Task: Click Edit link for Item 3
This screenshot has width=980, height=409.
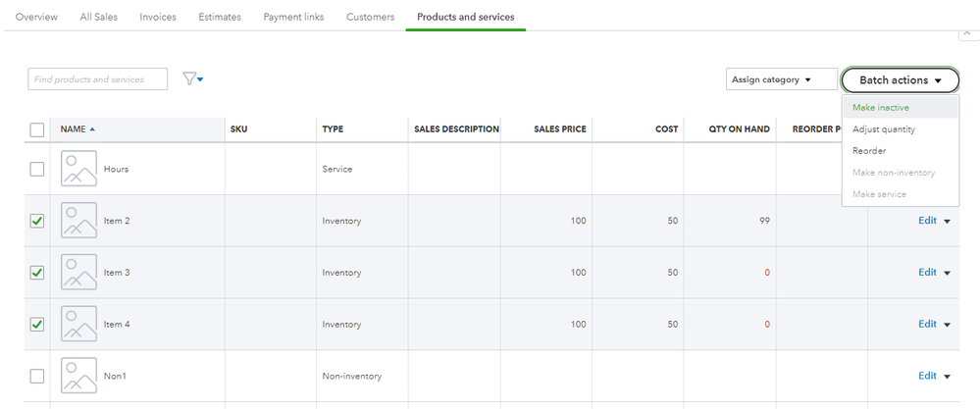Action: tap(927, 273)
